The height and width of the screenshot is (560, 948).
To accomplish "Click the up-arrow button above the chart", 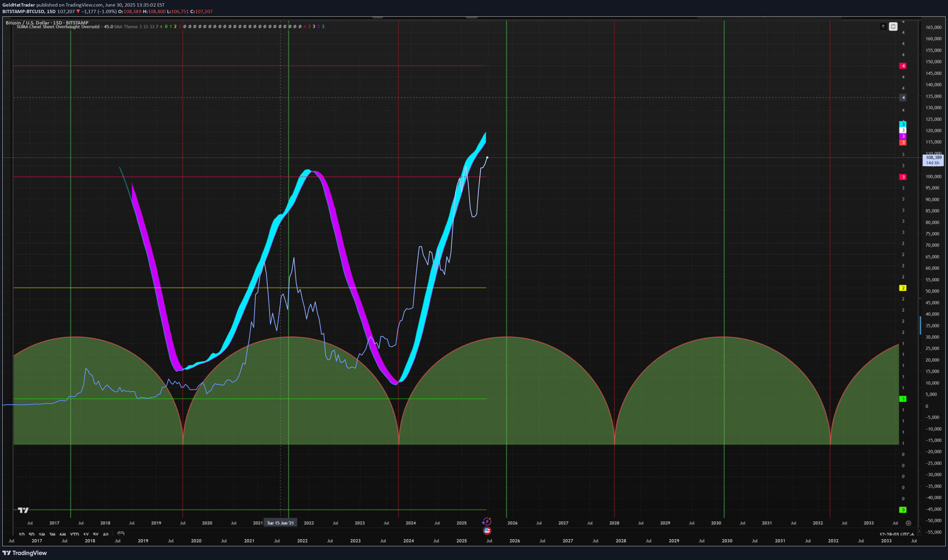I will 883,27.
